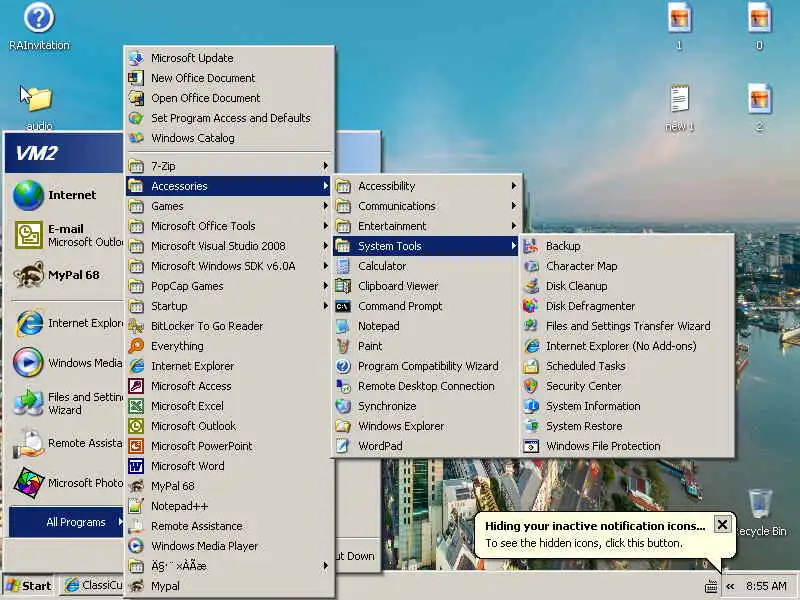The width and height of the screenshot is (800, 600).
Task: Expand the Microsoft Visual Studio 2008 arrow
Action: tap(325, 246)
